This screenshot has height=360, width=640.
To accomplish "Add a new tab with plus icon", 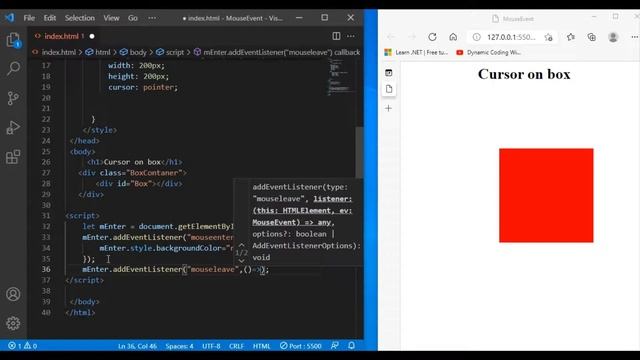I will click(x=389, y=108).
